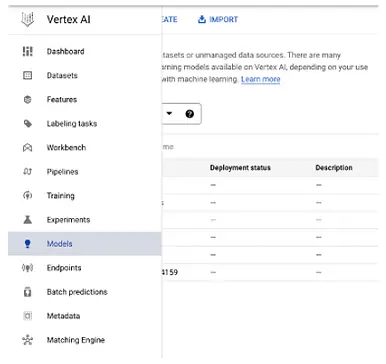Open Workbench from the sidebar
Image resolution: width=386 pixels, height=364 pixels.
tap(85, 148)
